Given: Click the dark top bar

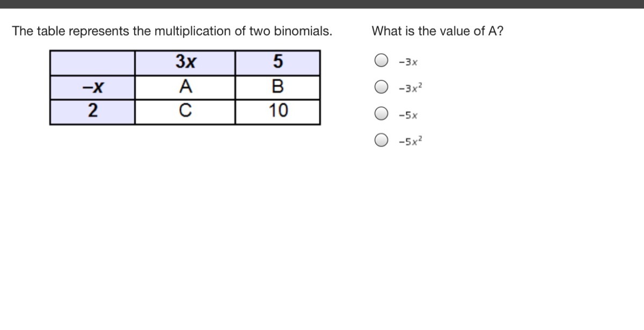Looking at the screenshot, I should point(322,4).
